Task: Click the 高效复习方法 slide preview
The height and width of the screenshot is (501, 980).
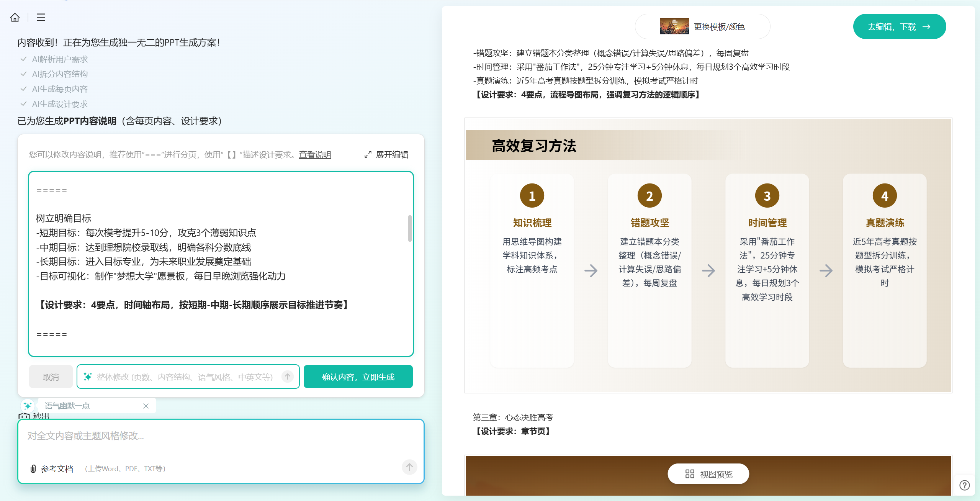Action: coord(708,255)
